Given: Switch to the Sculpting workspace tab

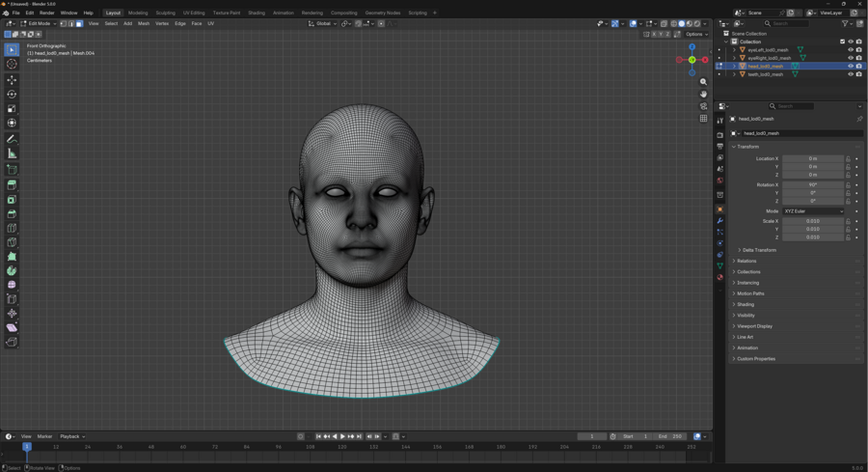Looking at the screenshot, I should point(165,14).
